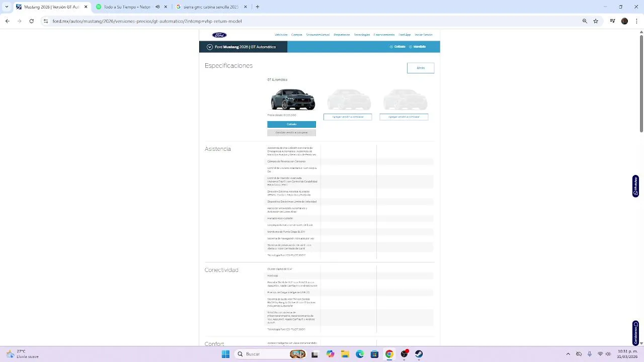Open the Wi-Fi network tray icon
Screen dimensions: 644x362
point(600,354)
